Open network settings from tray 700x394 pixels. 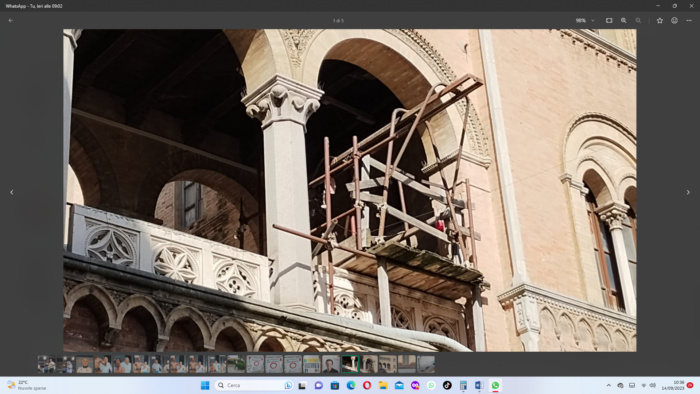pos(643,386)
